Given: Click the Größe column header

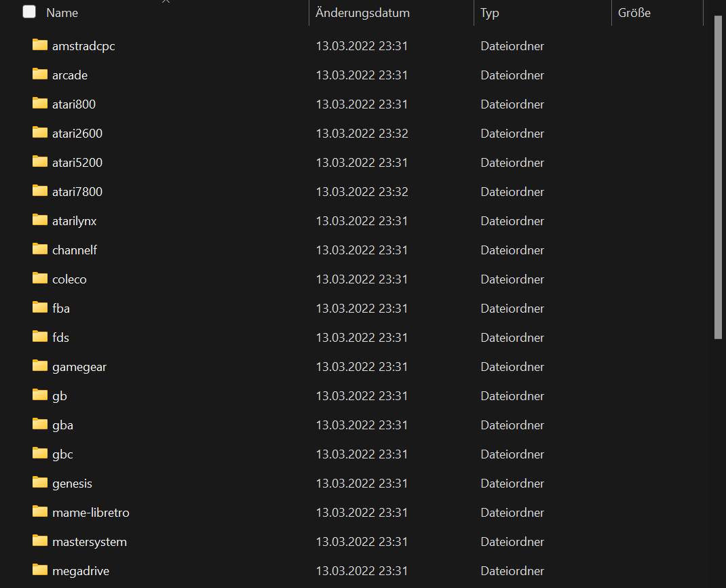Looking at the screenshot, I should [x=634, y=13].
